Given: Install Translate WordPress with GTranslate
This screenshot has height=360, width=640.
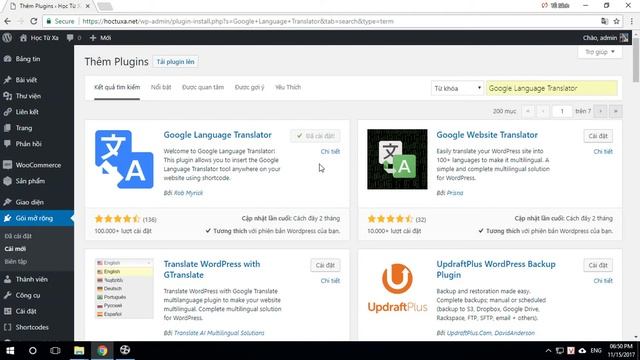Looking at the screenshot, I should point(325,265).
